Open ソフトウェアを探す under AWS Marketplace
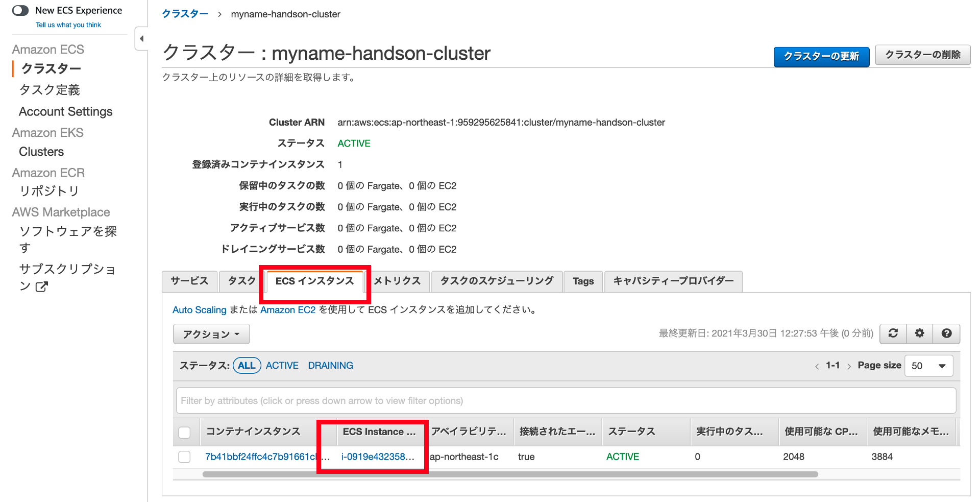This screenshot has width=980, height=502. coord(68,239)
